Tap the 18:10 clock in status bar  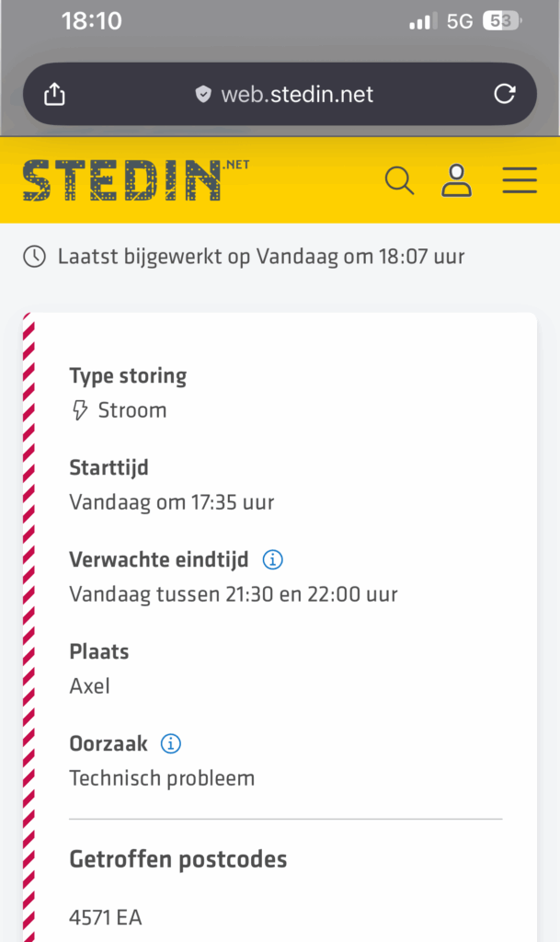pyautogui.click(x=91, y=21)
